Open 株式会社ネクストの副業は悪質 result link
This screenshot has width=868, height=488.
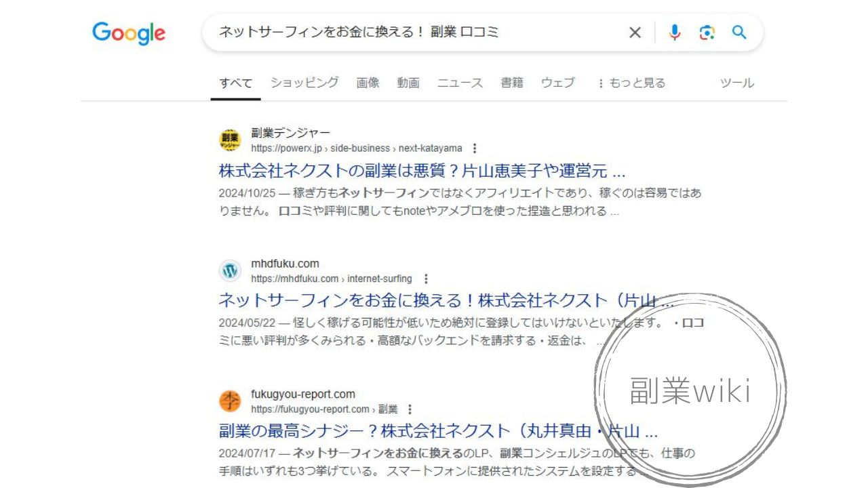point(422,170)
